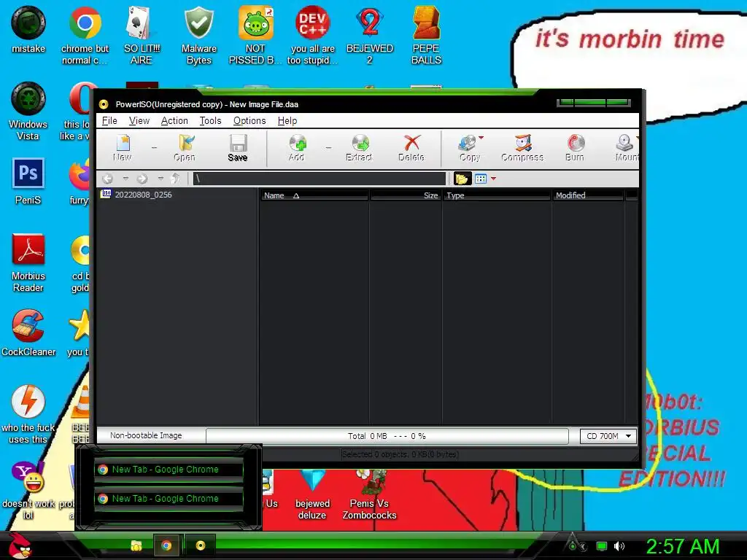Save the image via Save icon
Viewport: 747px width, 560px height.
[x=238, y=148]
